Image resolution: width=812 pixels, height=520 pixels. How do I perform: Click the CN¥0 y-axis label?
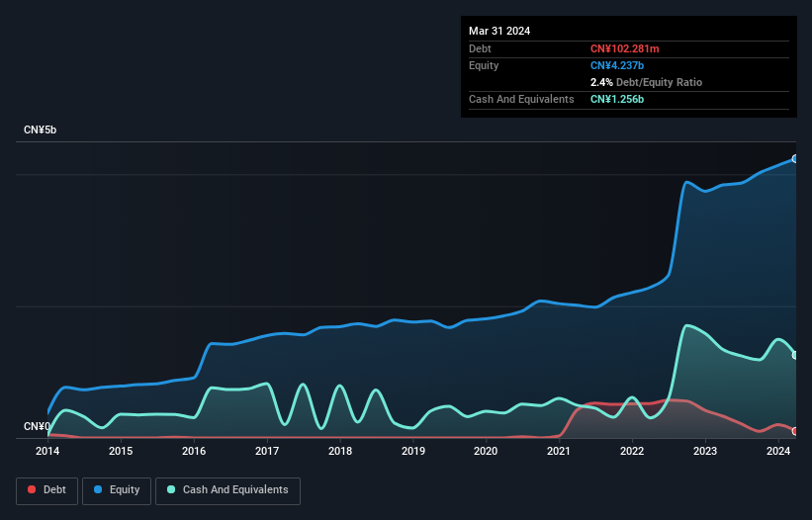pos(37,426)
